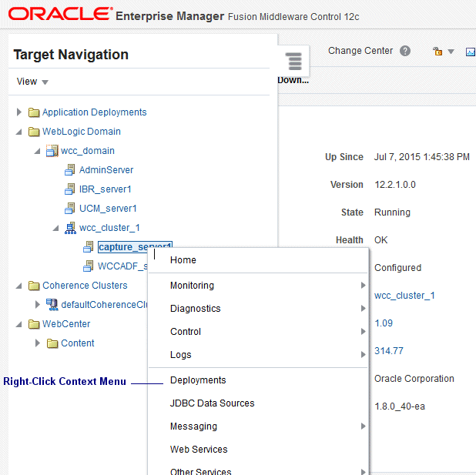Select AdminServer in the tree

(106, 170)
